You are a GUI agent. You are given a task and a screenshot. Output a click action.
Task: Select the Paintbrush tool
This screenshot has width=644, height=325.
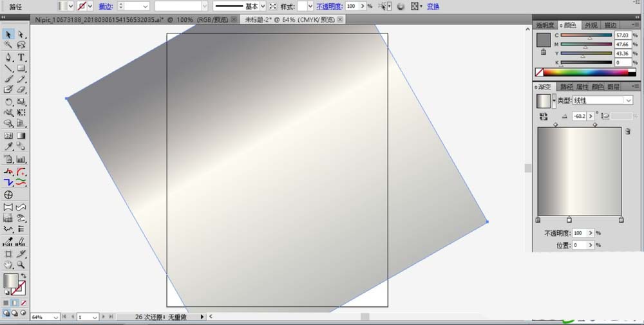coord(8,79)
